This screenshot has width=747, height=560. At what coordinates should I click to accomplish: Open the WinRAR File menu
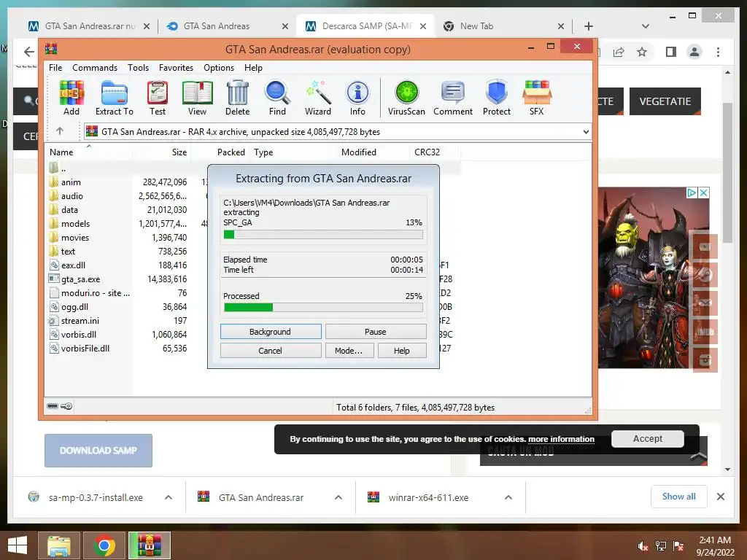(x=55, y=68)
